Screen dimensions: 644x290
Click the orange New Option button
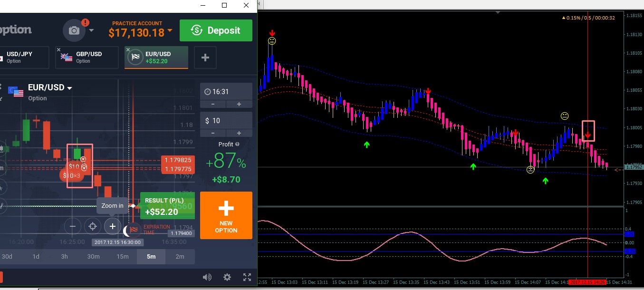226,215
